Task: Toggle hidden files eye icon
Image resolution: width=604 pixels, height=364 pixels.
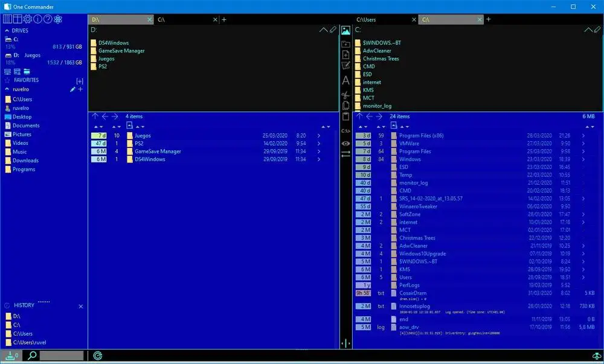Action: (346, 144)
